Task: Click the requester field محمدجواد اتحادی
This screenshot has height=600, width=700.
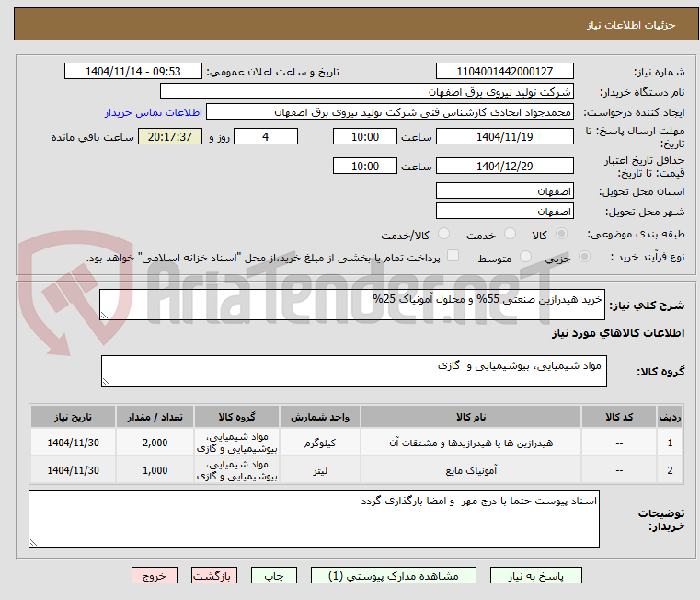Action: (x=390, y=112)
